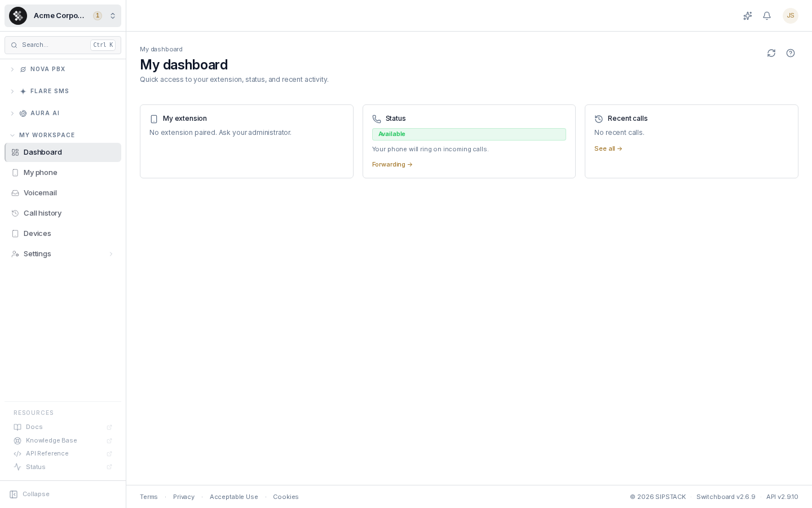The height and width of the screenshot is (508, 812).
Task: Refresh the dashboard with the reload icon
Action: tap(771, 53)
